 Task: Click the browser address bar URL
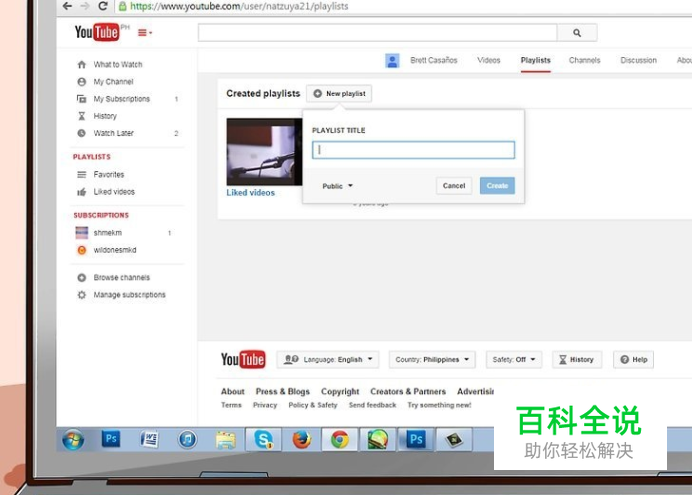pyautogui.click(x=239, y=6)
